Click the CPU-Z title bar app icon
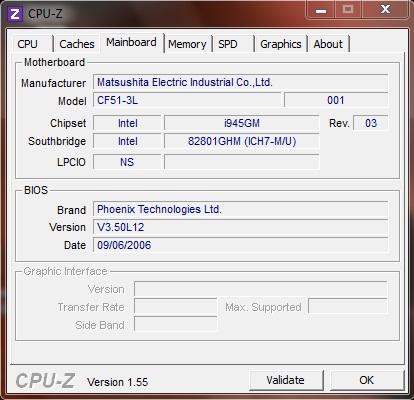Viewport: 414px width, 400px height. coord(15,14)
